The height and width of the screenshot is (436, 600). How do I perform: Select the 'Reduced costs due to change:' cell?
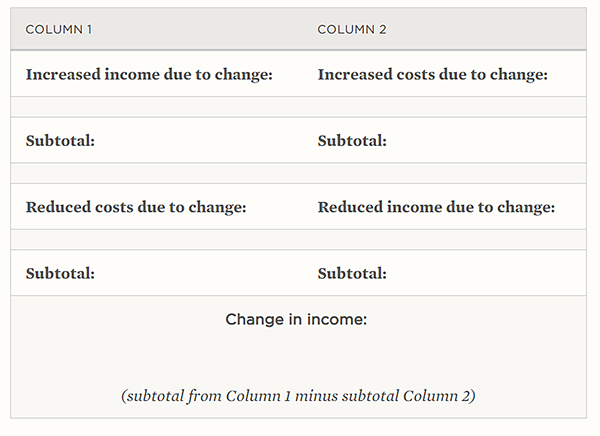click(x=136, y=207)
